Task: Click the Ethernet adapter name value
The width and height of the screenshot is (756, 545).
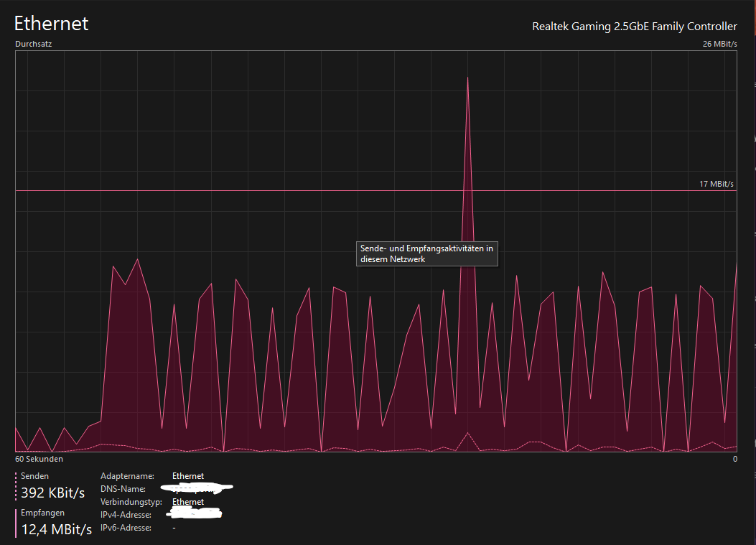Action: pyautogui.click(x=188, y=476)
